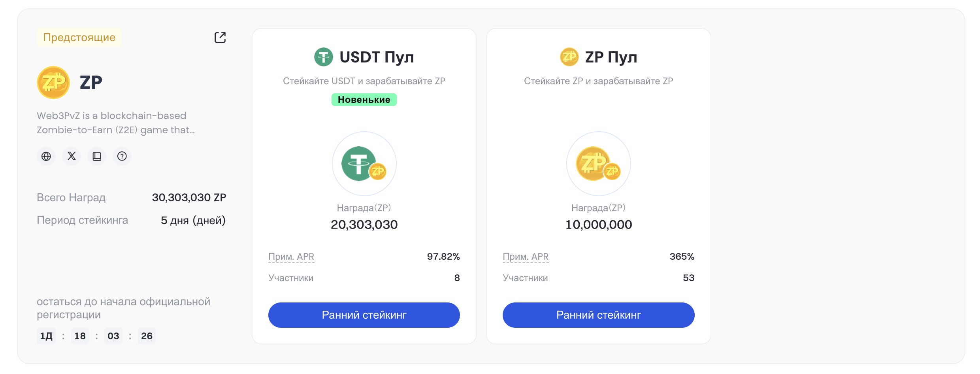Viewport: 980px width, 374px height.
Task: Click the large ZP coin logo
Action: 53,82
